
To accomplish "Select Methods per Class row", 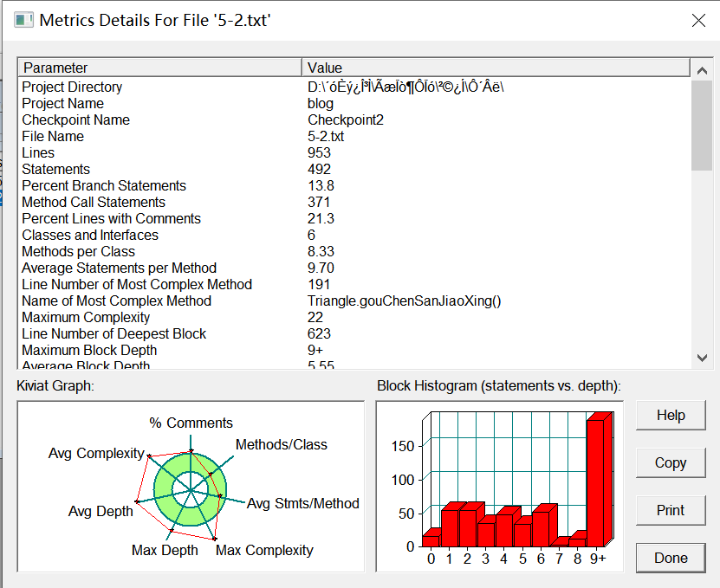I will click(354, 251).
